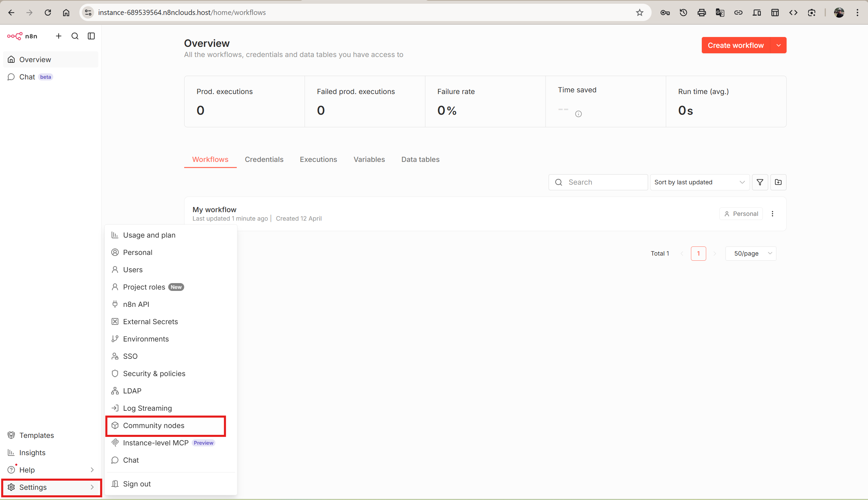868x500 pixels.
Task: Open the My workflow entry
Action: [x=485, y=214]
